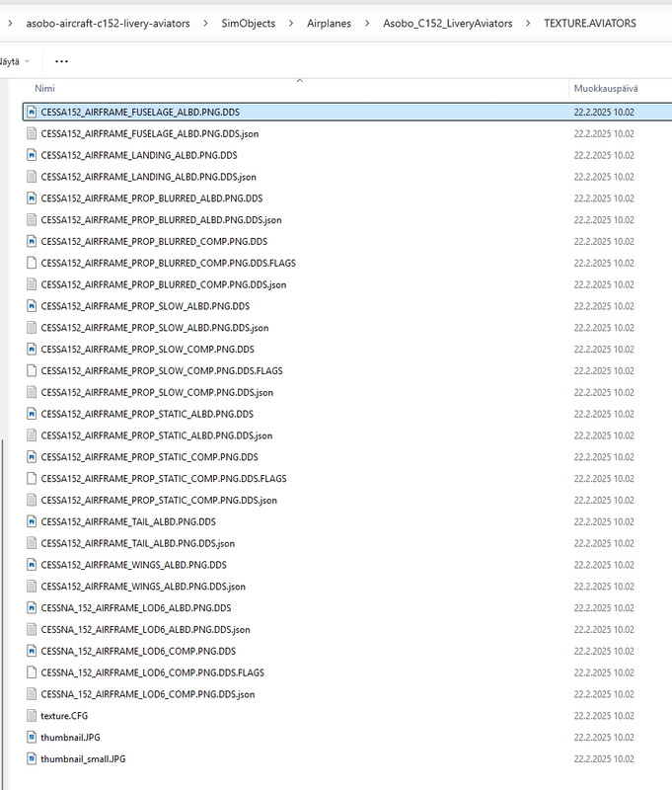
Task: Click icon of CESSA152_AIRFRAME_PROP_STATIC_COMP.PNG.DDS.FLAGS file
Action: [32, 479]
